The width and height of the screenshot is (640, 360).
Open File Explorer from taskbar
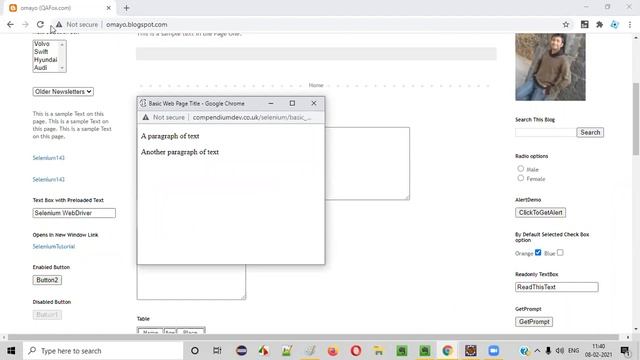[x=378, y=351]
